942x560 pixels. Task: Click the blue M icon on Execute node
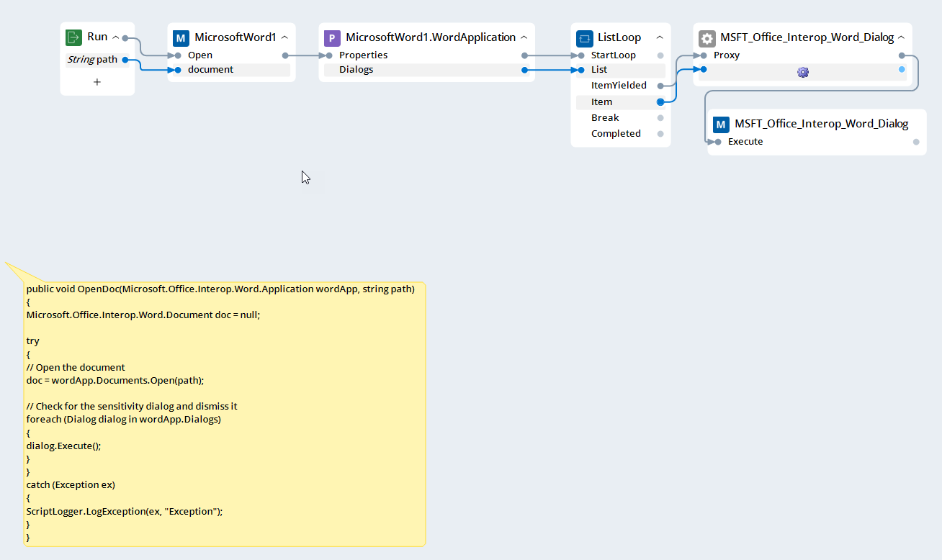721,124
